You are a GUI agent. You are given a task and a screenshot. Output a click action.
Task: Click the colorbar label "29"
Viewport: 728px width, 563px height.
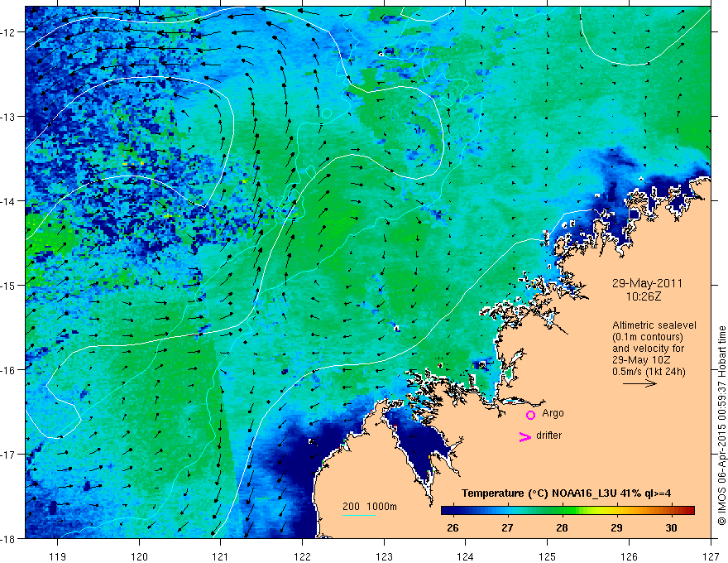point(616,527)
